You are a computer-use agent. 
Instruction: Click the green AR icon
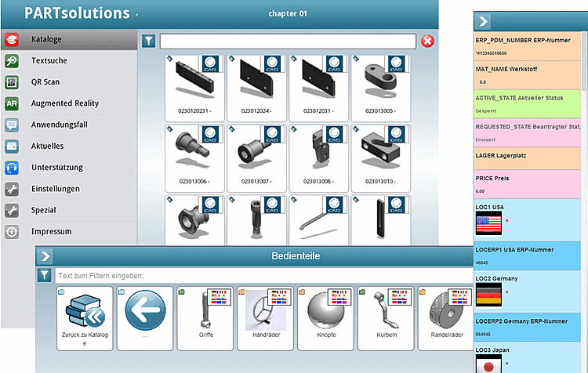[x=12, y=103]
